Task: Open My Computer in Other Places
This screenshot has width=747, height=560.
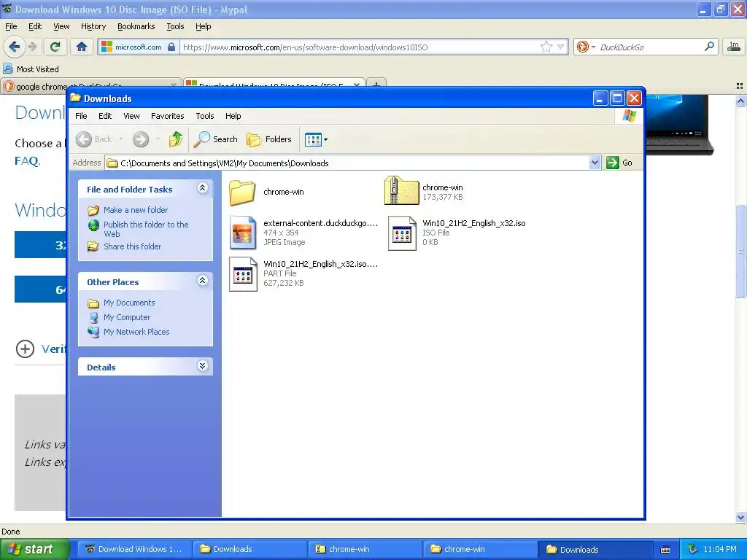Action: 127,317
